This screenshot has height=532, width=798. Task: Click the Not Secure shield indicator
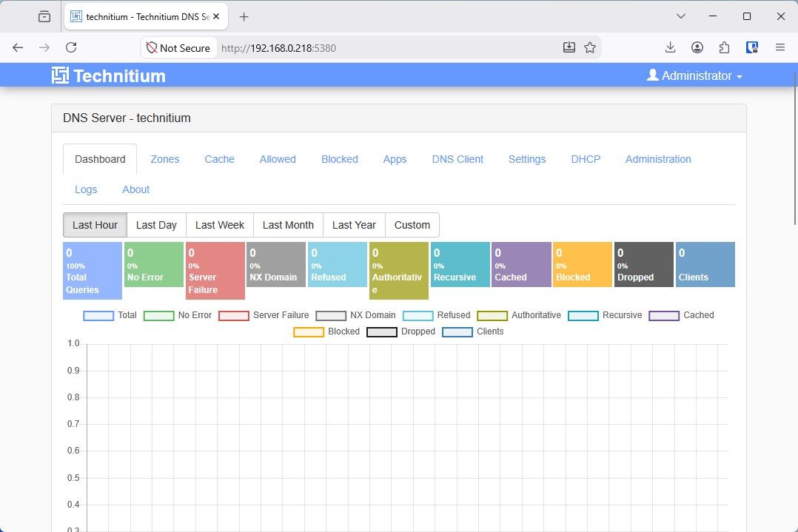coord(178,48)
